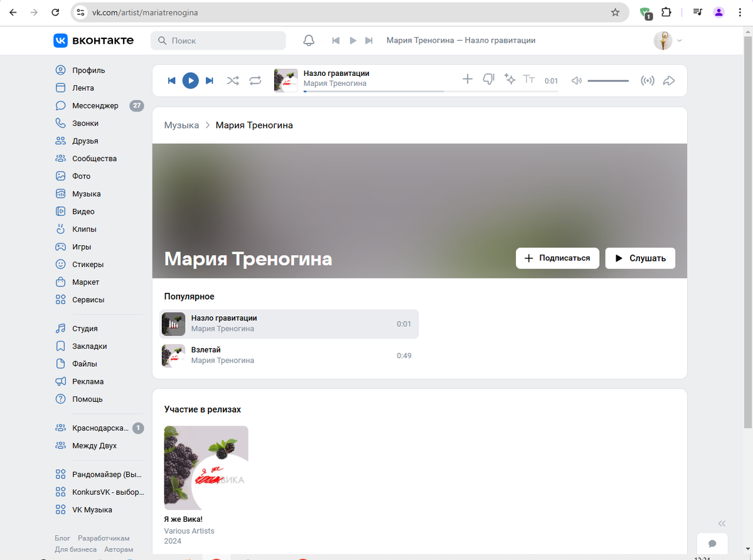Go to Музыка via the breadcrumb link

(181, 125)
